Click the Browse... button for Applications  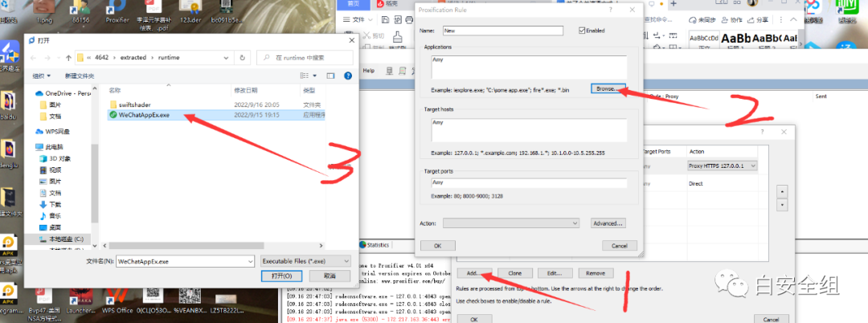coord(608,89)
